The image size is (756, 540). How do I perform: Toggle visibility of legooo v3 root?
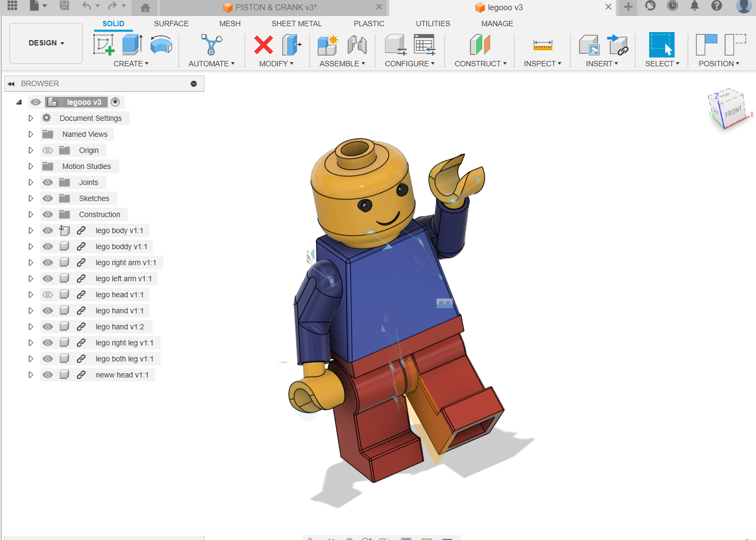[36, 102]
